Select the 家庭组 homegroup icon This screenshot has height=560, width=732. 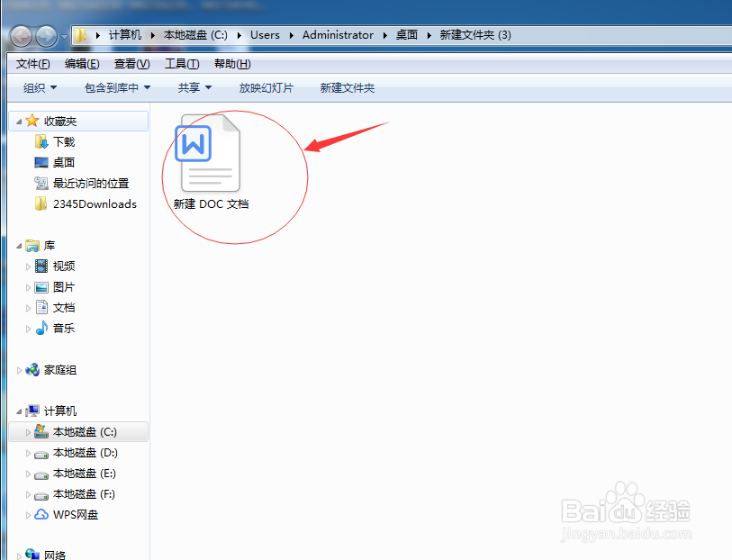coord(56,369)
